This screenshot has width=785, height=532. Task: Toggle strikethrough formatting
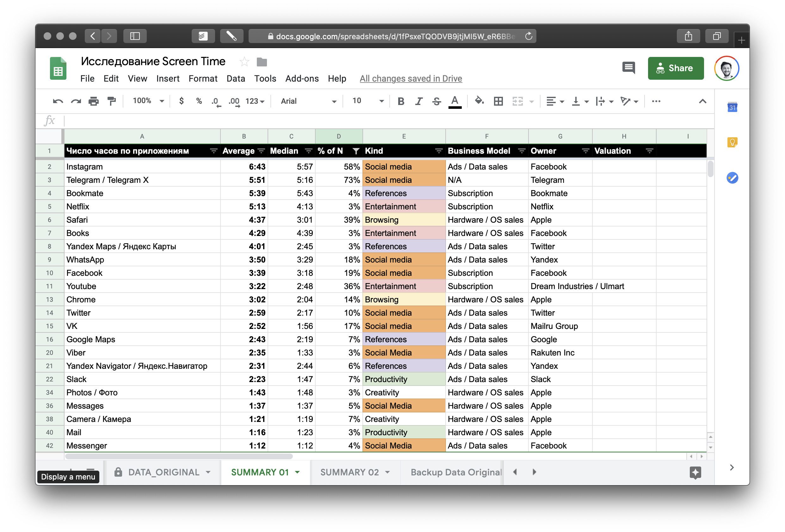(436, 101)
